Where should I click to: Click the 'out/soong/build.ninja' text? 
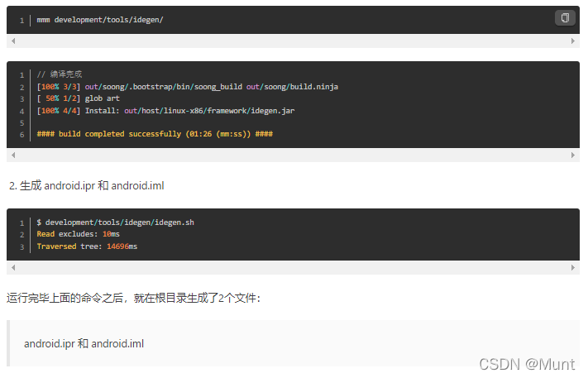(x=292, y=87)
